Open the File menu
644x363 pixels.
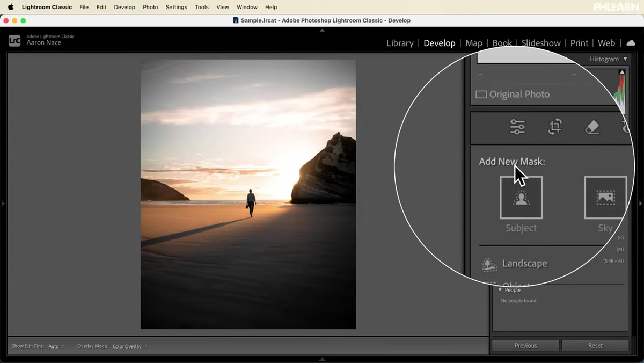pos(84,7)
